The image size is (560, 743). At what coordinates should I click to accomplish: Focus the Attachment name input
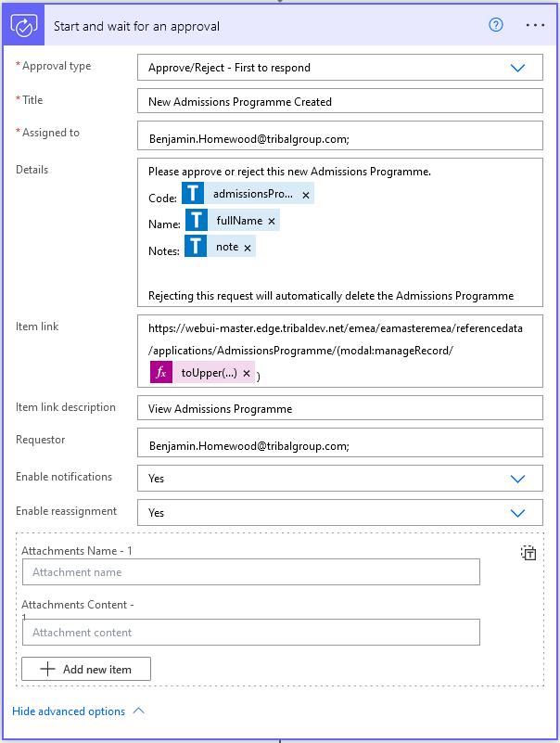[250, 572]
